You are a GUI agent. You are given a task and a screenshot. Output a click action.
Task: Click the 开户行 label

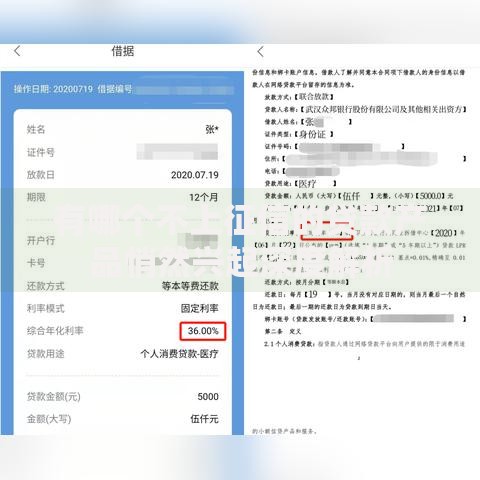40,240
